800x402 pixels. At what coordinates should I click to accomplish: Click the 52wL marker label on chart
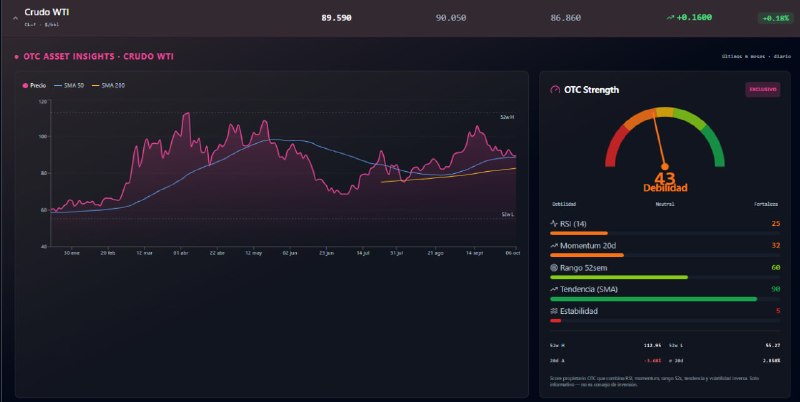(508, 215)
